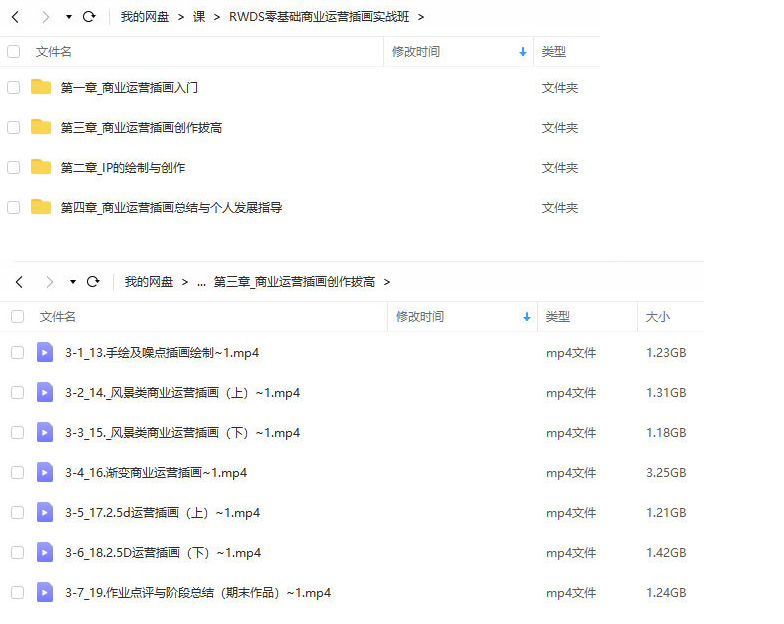
Task: Click folder icon of 第一章_商业运营插画入门
Action: (x=41, y=86)
